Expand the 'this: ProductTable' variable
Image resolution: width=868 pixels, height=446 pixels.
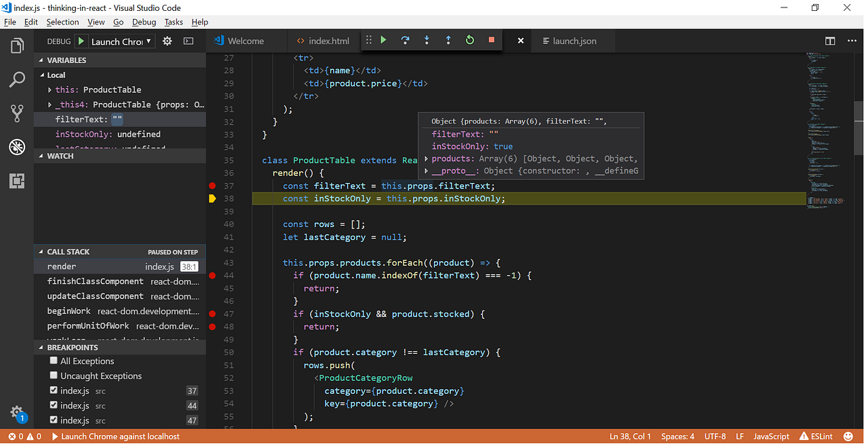click(x=50, y=89)
